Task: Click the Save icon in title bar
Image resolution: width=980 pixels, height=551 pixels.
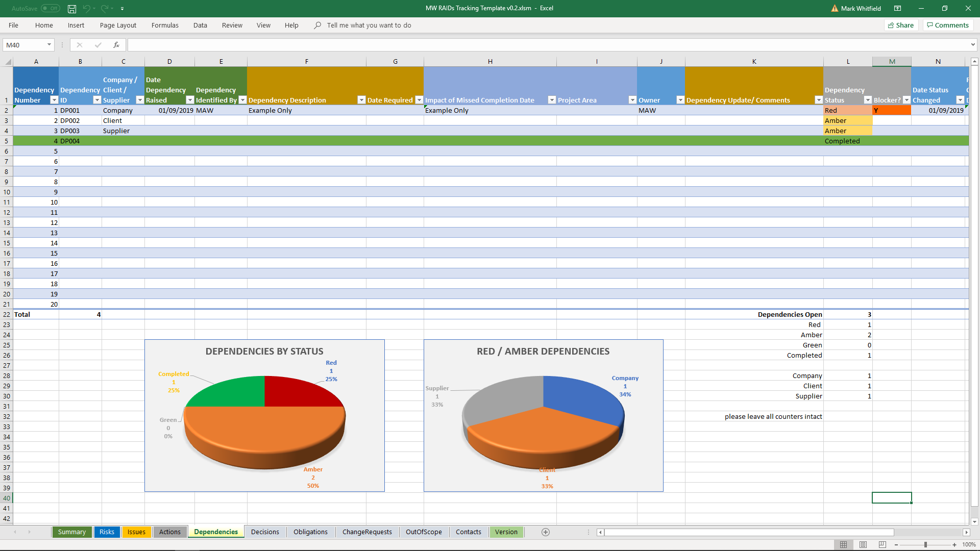Action: tap(72, 9)
